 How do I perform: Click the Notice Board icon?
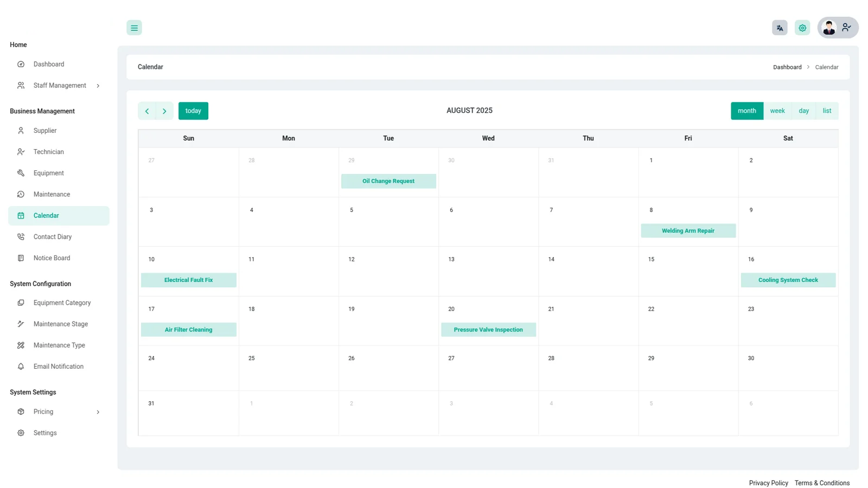point(21,258)
